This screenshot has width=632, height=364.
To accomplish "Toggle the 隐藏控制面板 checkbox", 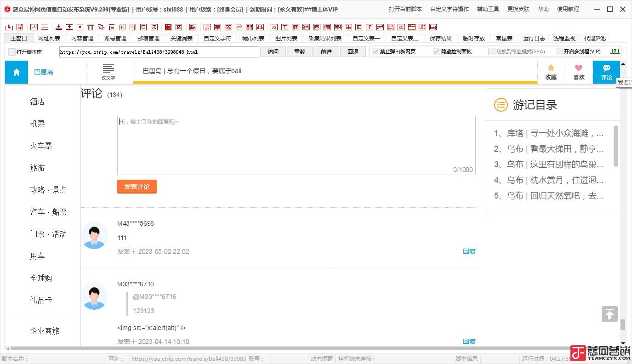I will tap(437, 51).
